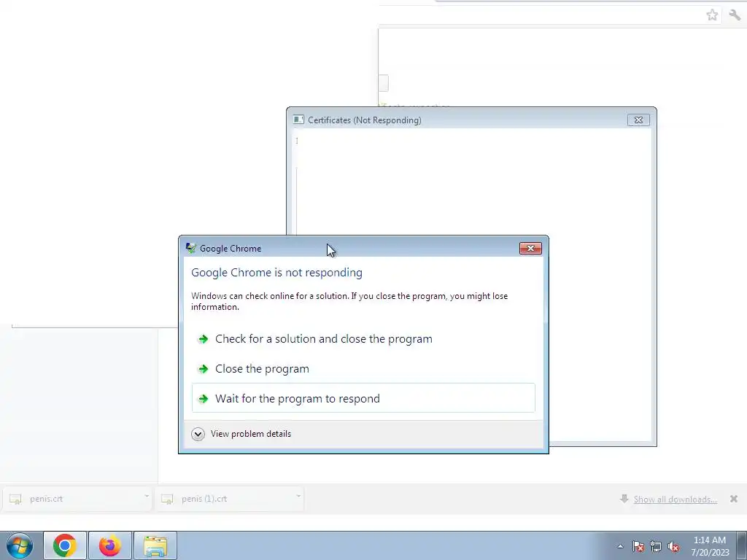Image resolution: width=747 pixels, height=560 pixels.
Task: Close the downloads bar
Action: (x=734, y=499)
